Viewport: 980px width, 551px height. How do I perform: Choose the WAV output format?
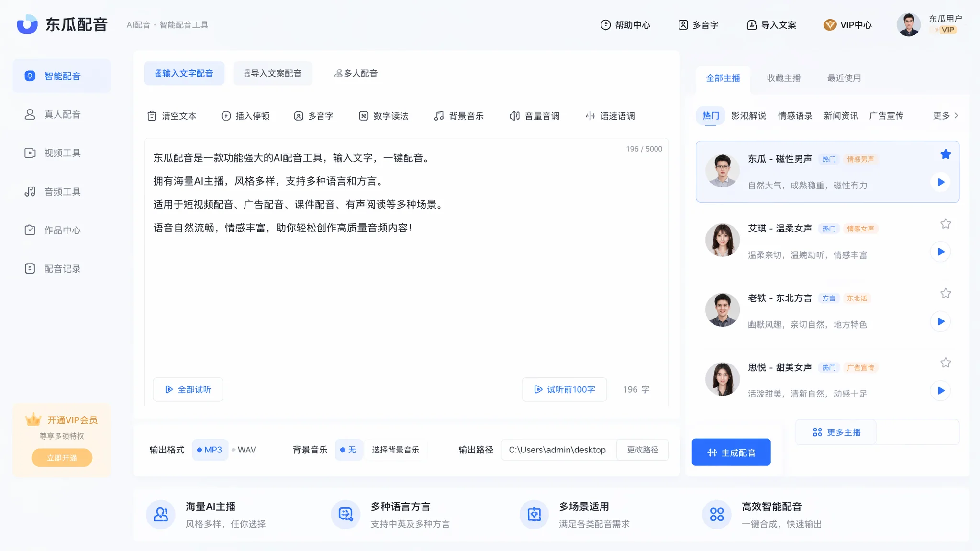[244, 450]
